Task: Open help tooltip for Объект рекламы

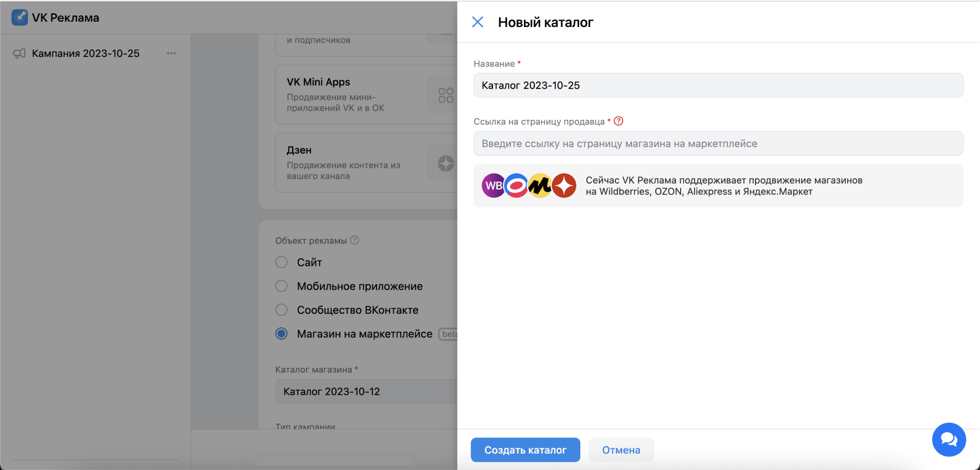Action: click(x=354, y=240)
